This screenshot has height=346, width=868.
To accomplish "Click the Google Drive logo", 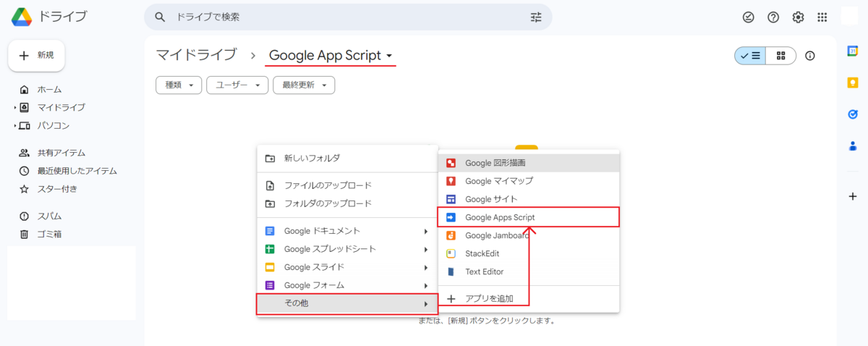I will [x=21, y=17].
